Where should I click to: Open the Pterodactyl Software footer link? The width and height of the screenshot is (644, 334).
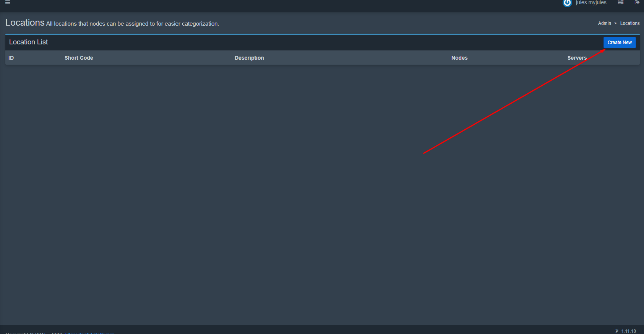click(x=90, y=333)
